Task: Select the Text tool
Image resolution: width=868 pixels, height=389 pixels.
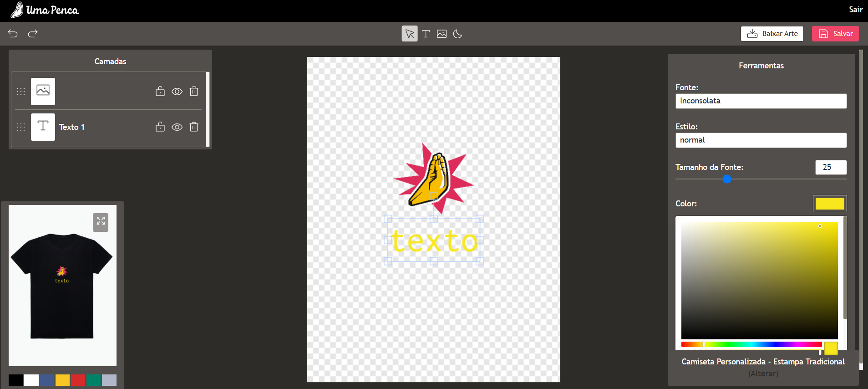Action: (426, 34)
